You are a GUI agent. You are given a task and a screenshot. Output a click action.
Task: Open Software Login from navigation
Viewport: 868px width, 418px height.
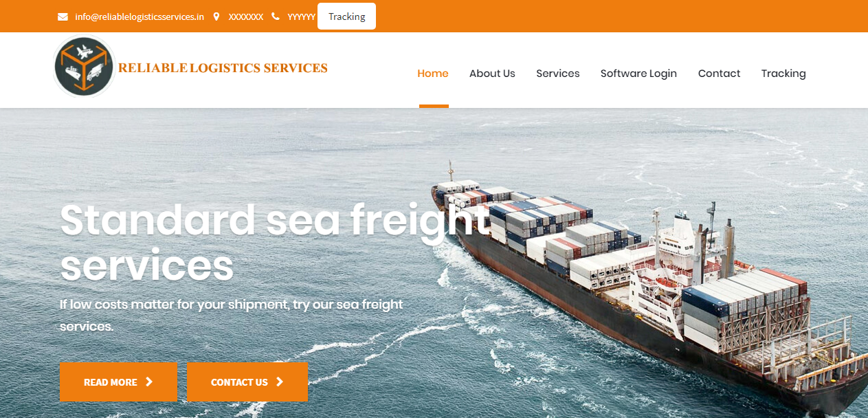638,74
